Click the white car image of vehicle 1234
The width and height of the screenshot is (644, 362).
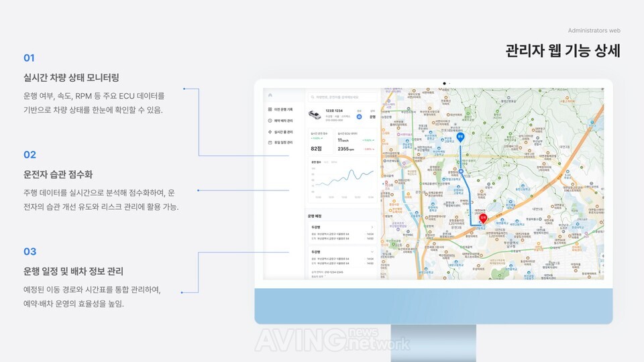(315, 115)
